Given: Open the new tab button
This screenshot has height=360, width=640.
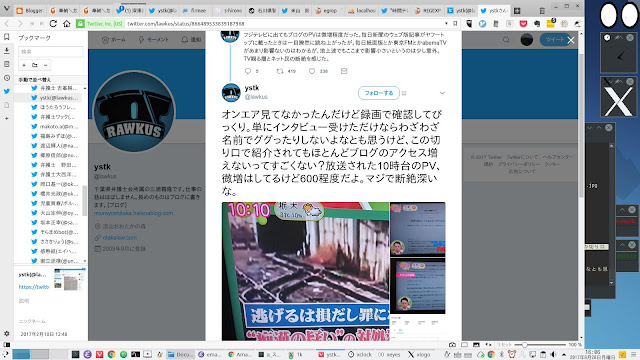Looking at the screenshot, I should pyautogui.click(x=517, y=11).
